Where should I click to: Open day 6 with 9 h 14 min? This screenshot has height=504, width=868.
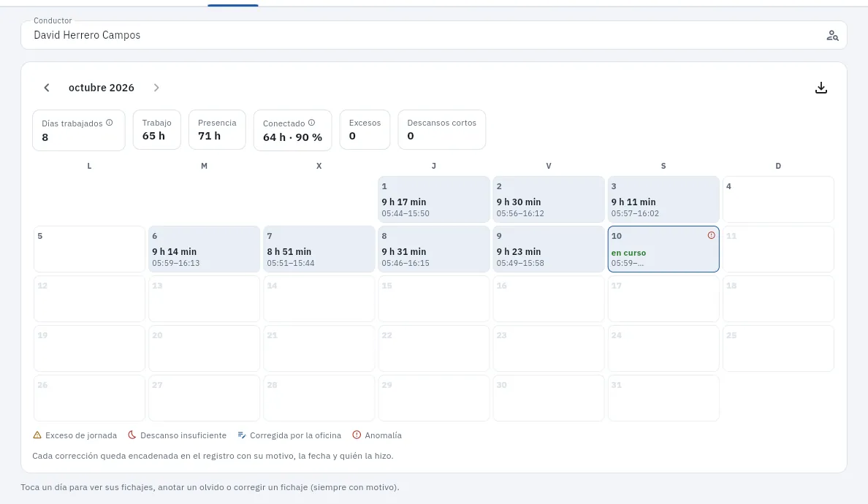tap(205, 249)
